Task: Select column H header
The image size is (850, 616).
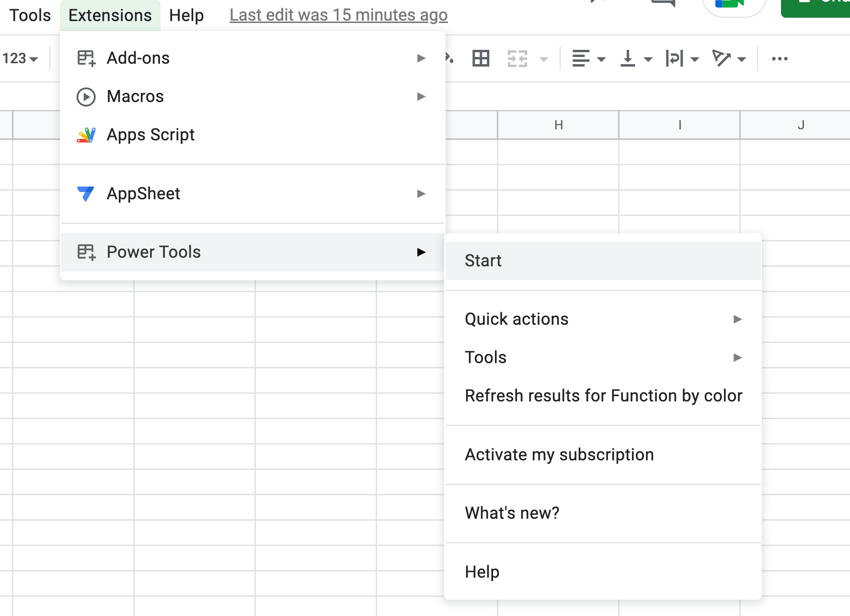Action: [558, 125]
